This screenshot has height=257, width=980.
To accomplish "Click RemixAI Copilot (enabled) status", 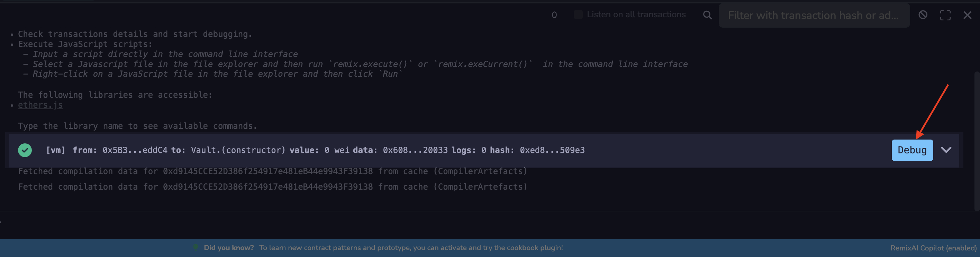I will click(x=933, y=248).
